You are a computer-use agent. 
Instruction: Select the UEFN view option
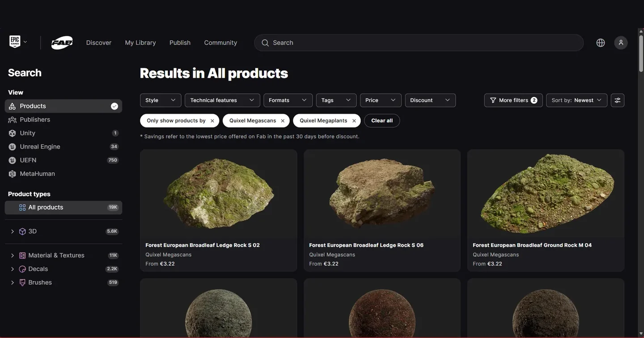(x=63, y=160)
